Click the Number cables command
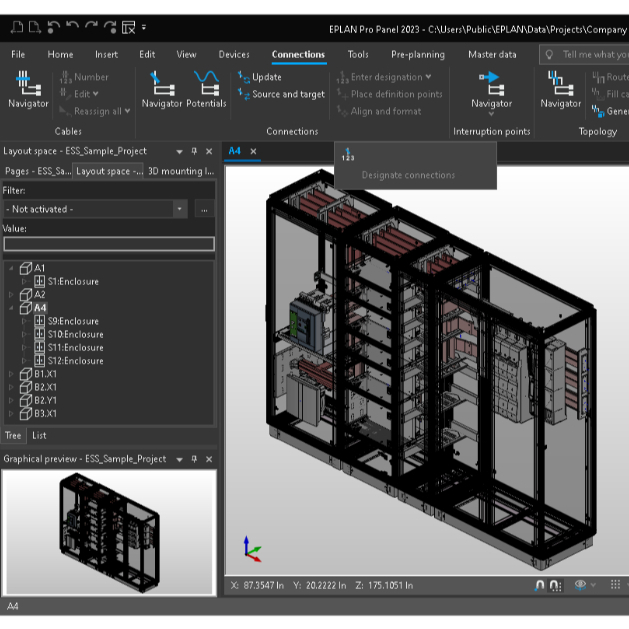 (84, 77)
